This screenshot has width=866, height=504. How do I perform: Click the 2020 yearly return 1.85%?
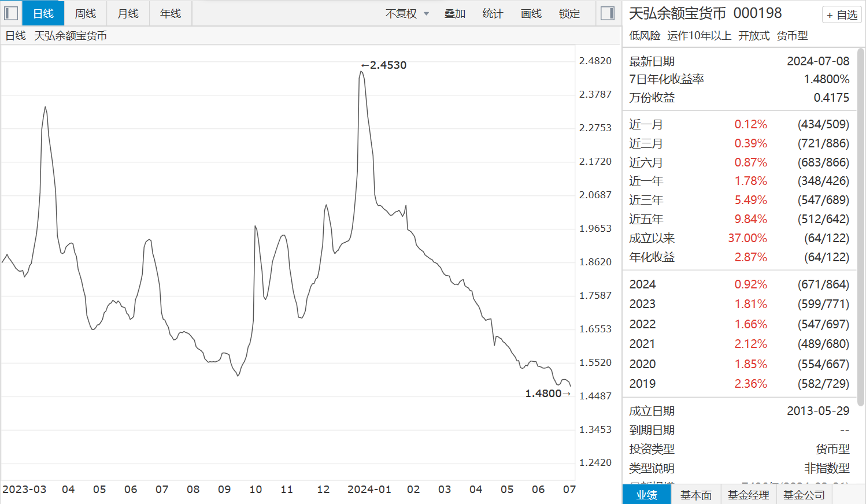pos(750,364)
